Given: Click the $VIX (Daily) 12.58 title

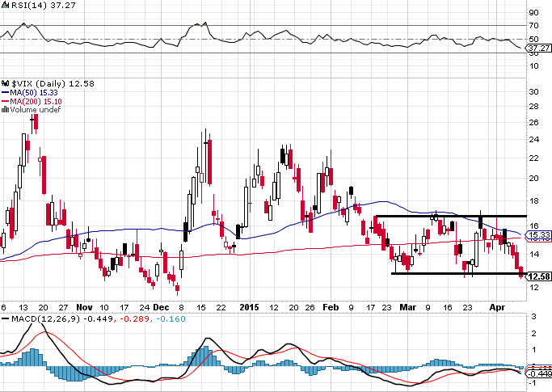Looking at the screenshot, I should [53, 83].
